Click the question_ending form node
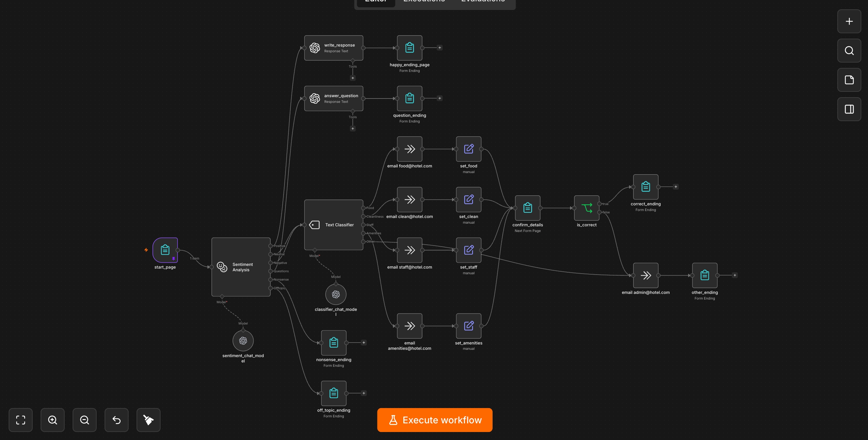Screen dimensions: 868x440 tap(409, 98)
